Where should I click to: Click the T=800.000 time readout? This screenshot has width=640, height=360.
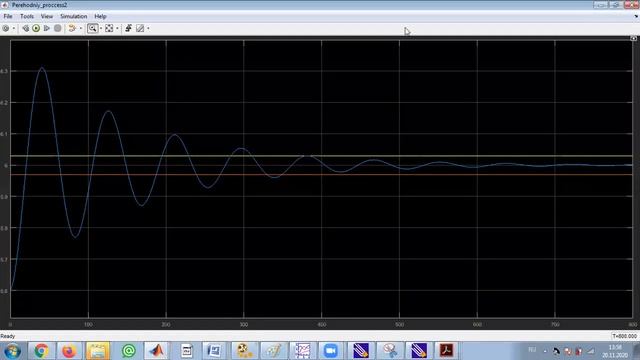click(624, 336)
